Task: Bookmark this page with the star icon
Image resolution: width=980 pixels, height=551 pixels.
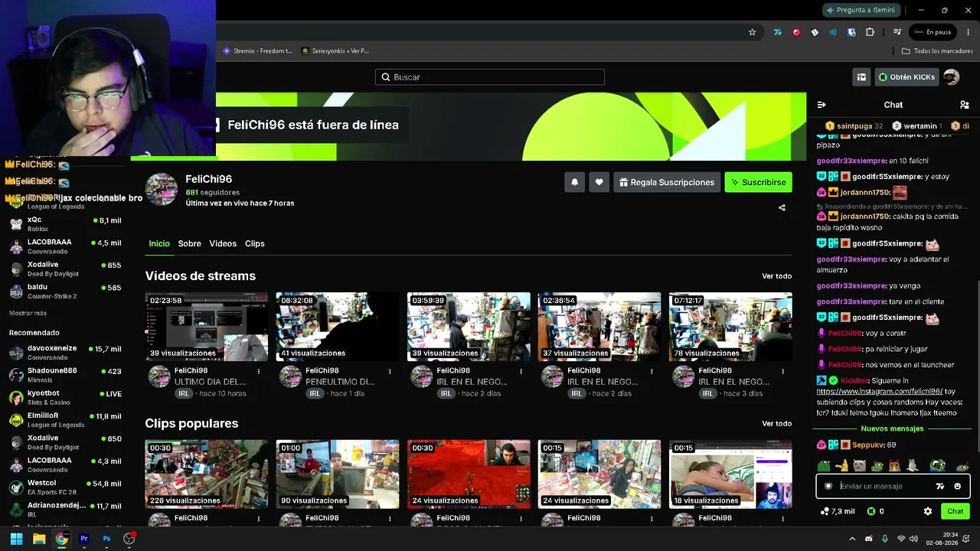Action: pyautogui.click(x=753, y=32)
